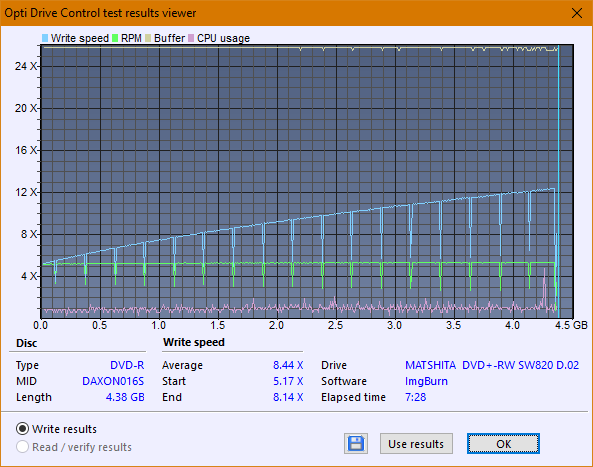Close the test results viewer window
Screen dimensions: 593x467
coord(577,13)
